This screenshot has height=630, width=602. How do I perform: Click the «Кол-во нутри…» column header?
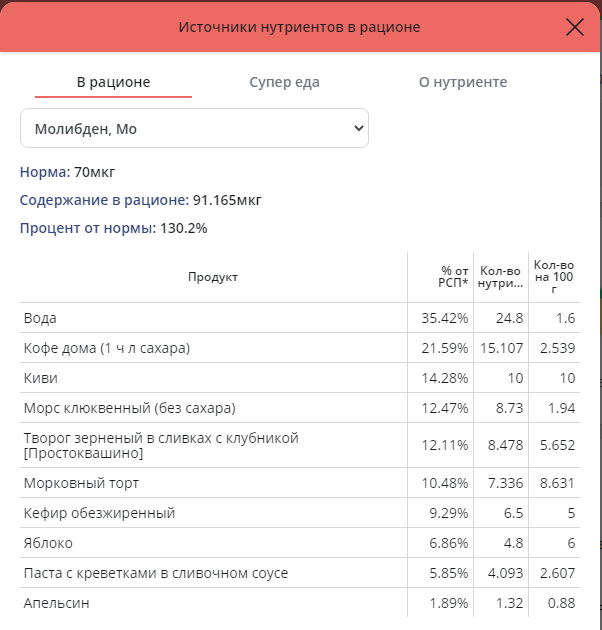click(500, 277)
